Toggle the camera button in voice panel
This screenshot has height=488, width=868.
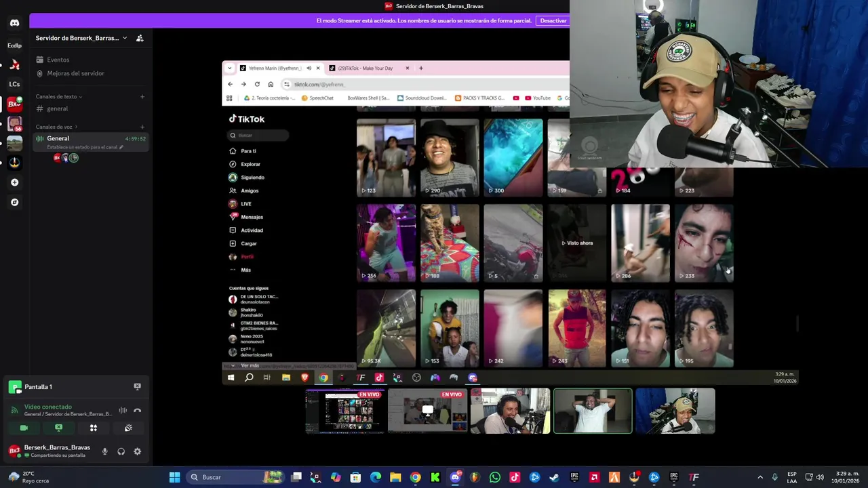coord(24,428)
